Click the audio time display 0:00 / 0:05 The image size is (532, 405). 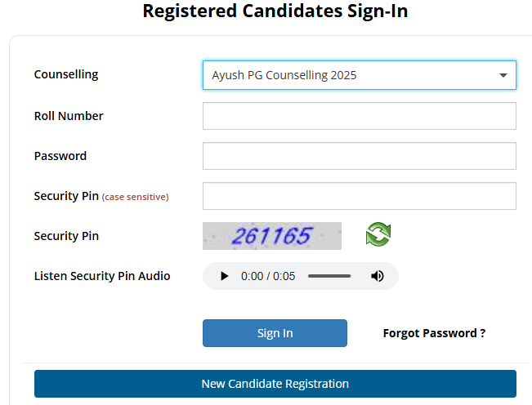point(268,276)
